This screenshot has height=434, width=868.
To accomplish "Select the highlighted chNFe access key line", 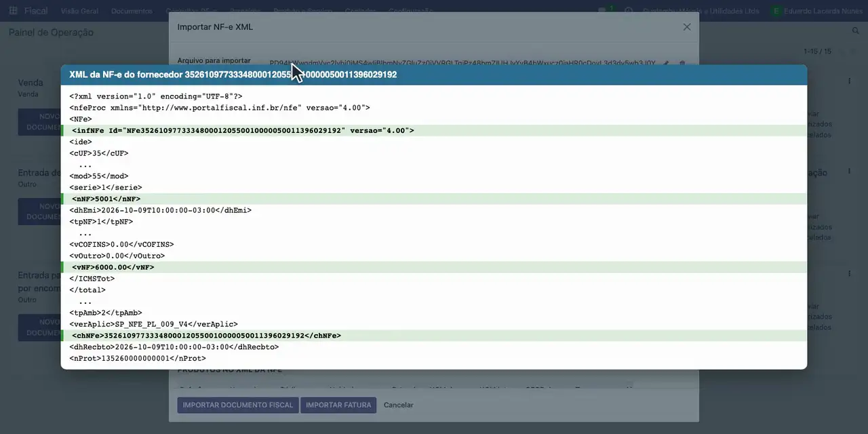I will (x=434, y=336).
